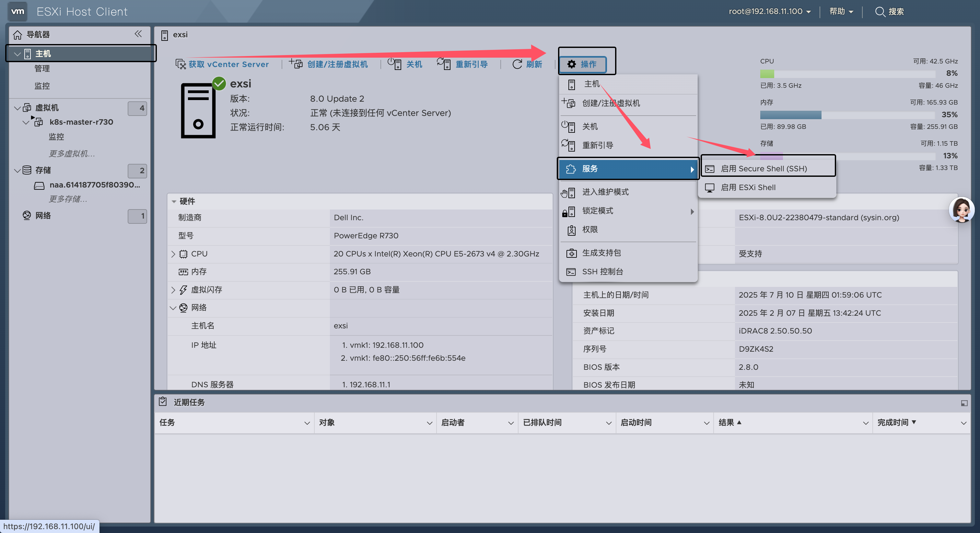Click the 近期任务 clipboard icon
The image size is (980, 533).
coord(163,402)
